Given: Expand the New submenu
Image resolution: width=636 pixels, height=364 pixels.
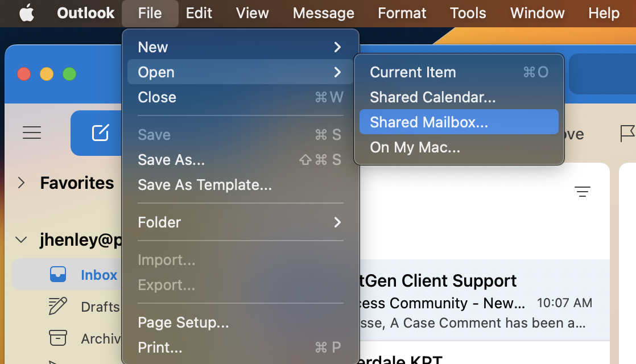Looking at the screenshot, I should tap(240, 47).
